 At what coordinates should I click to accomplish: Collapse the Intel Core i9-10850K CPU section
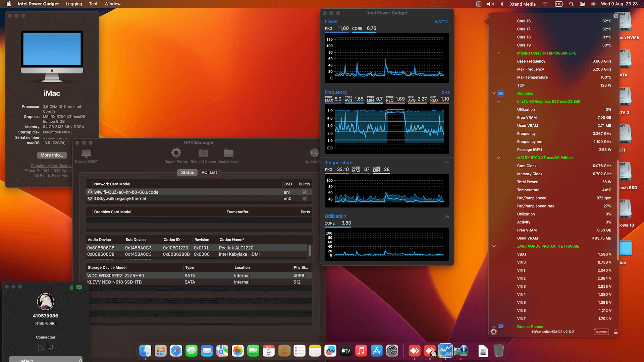point(498,53)
